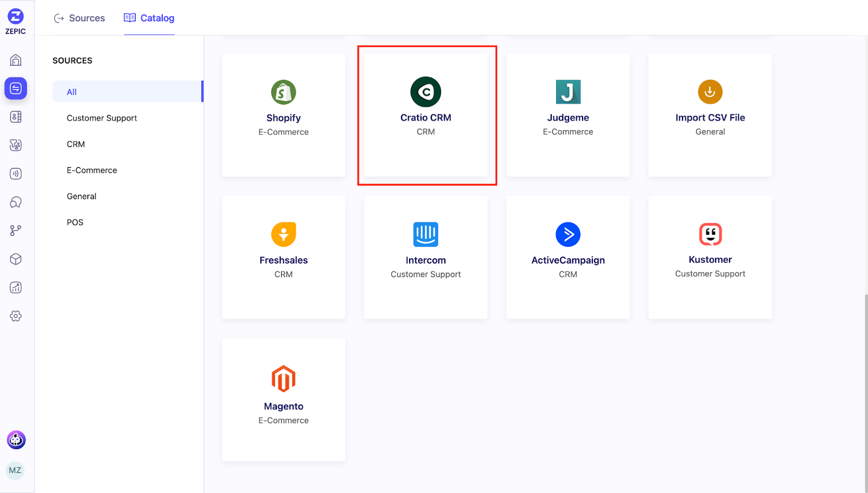868x493 pixels.
Task: Click the Cratio CRM logo icon
Action: [426, 92]
